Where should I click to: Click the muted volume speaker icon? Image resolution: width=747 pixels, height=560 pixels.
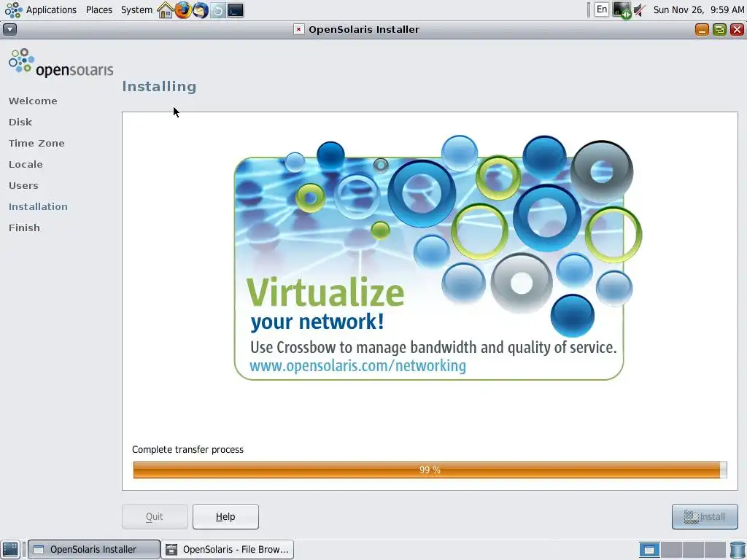640,10
